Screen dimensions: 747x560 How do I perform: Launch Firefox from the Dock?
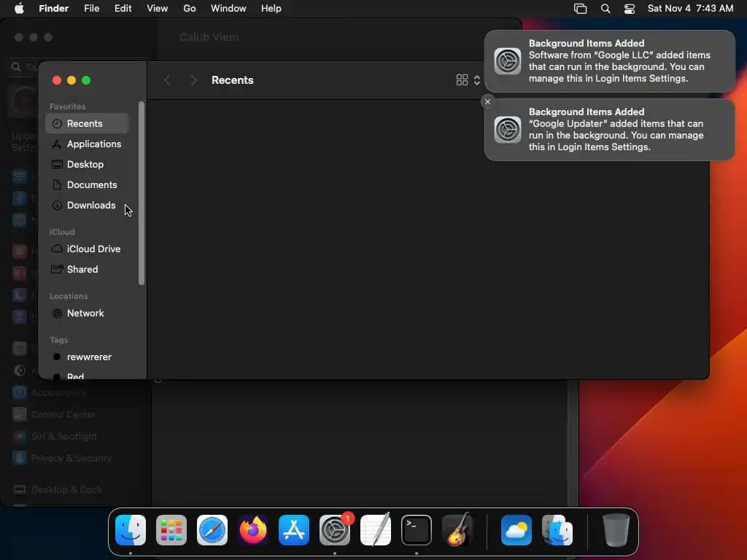253,530
